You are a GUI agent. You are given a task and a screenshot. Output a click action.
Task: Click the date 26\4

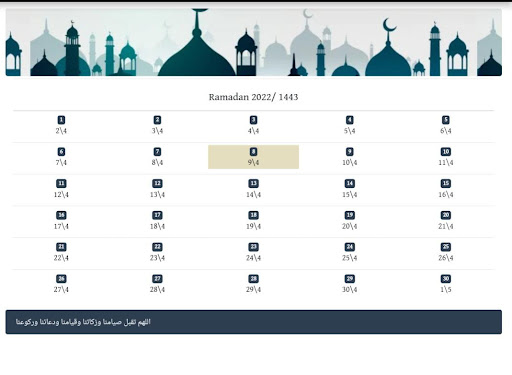coord(446,258)
